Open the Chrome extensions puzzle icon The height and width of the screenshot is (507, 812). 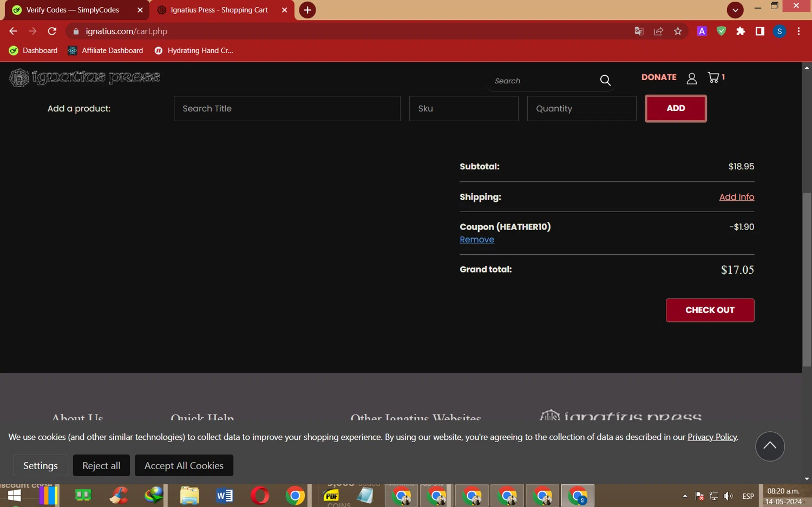pos(741,31)
